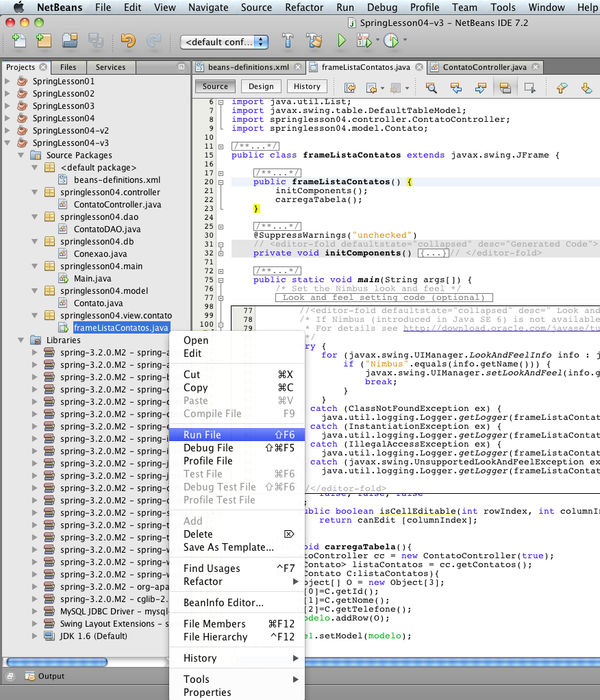600x700 pixels.
Task: Select Debug File in context menu
Action: (208, 448)
